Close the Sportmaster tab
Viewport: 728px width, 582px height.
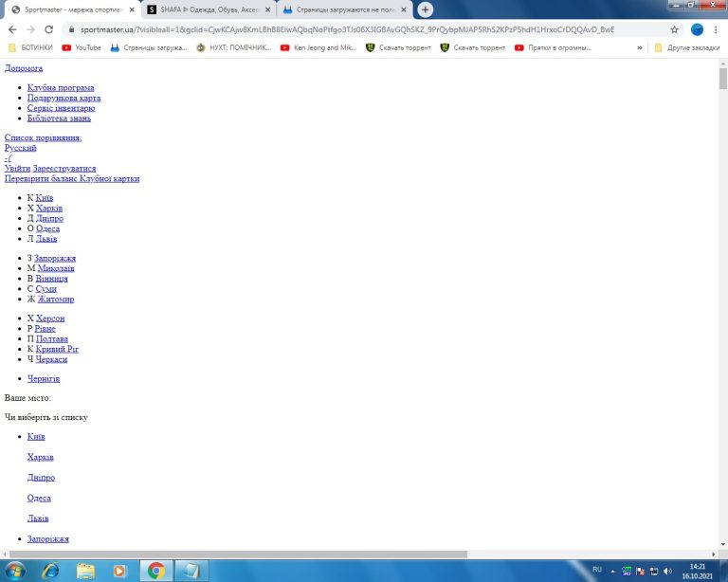click(132, 9)
